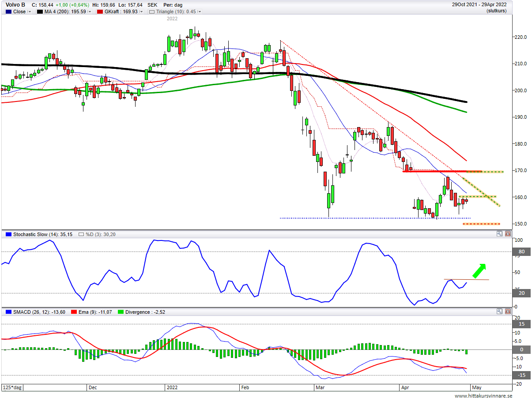Screen dimensions: 532x398
Task: Click the blue Close color swatch
Action: (8, 12)
